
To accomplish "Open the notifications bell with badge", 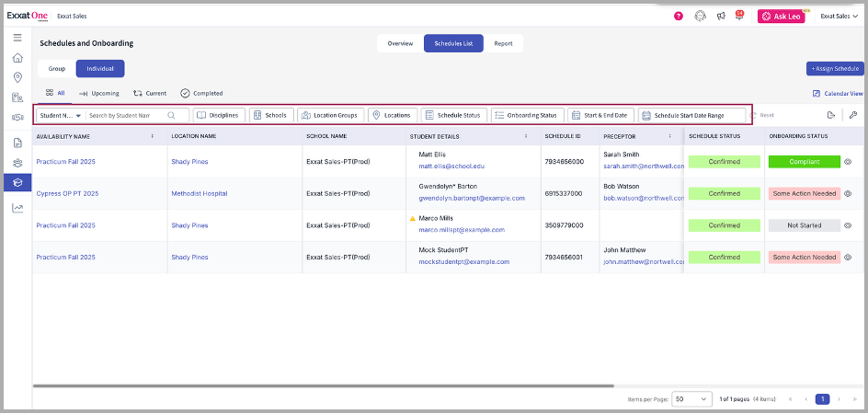I will click(x=738, y=16).
